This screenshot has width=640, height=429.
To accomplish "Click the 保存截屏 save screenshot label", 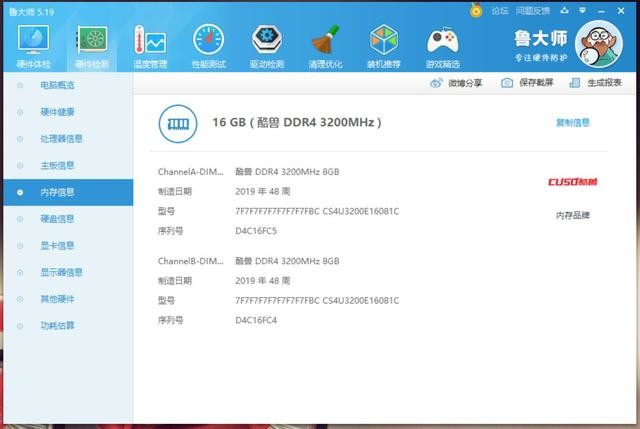I will pyautogui.click(x=536, y=83).
